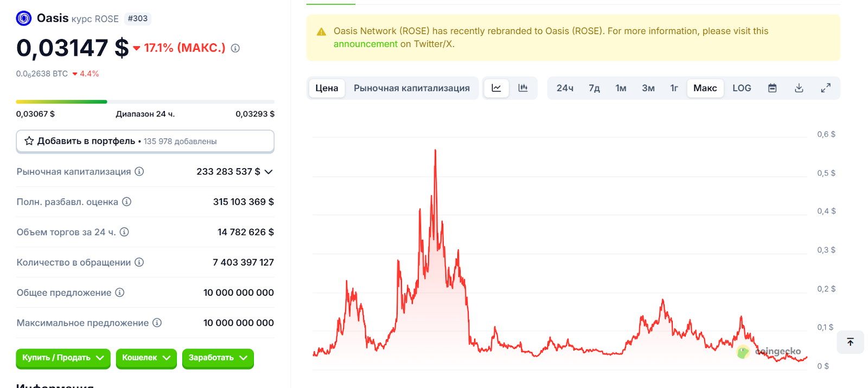Expand chart to fullscreen
868x388 pixels.
tap(826, 88)
